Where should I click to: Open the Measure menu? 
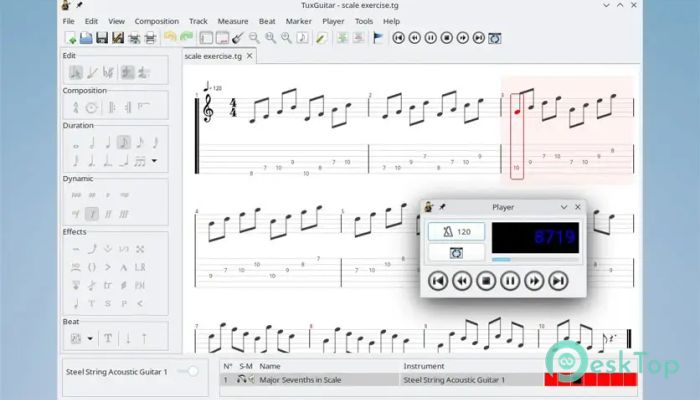[233, 21]
